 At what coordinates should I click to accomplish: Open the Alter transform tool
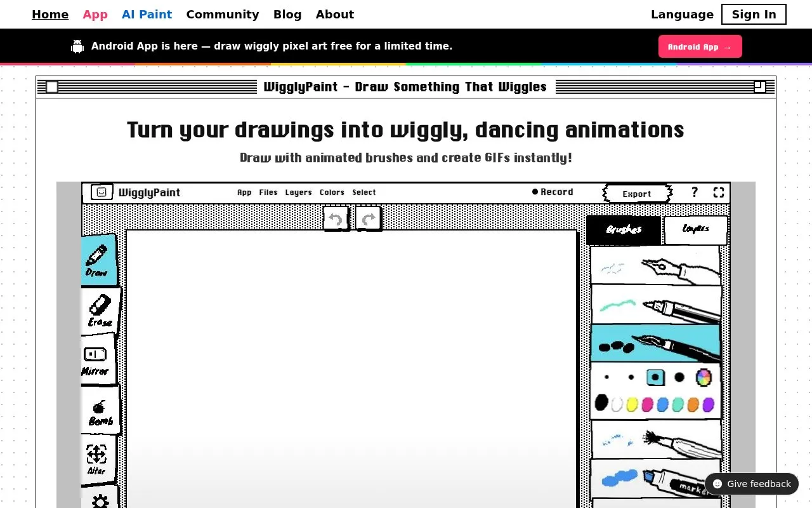[98, 458]
